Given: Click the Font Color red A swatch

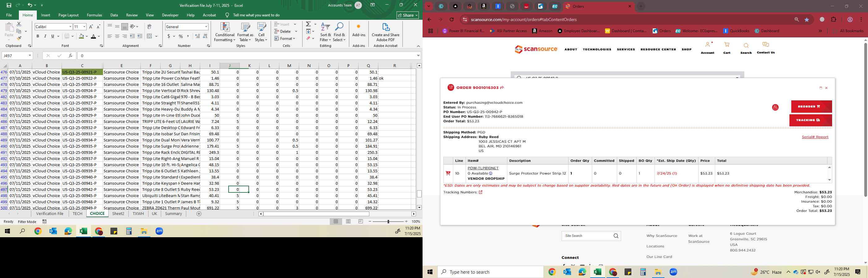Looking at the screenshot, I should click(x=94, y=36).
